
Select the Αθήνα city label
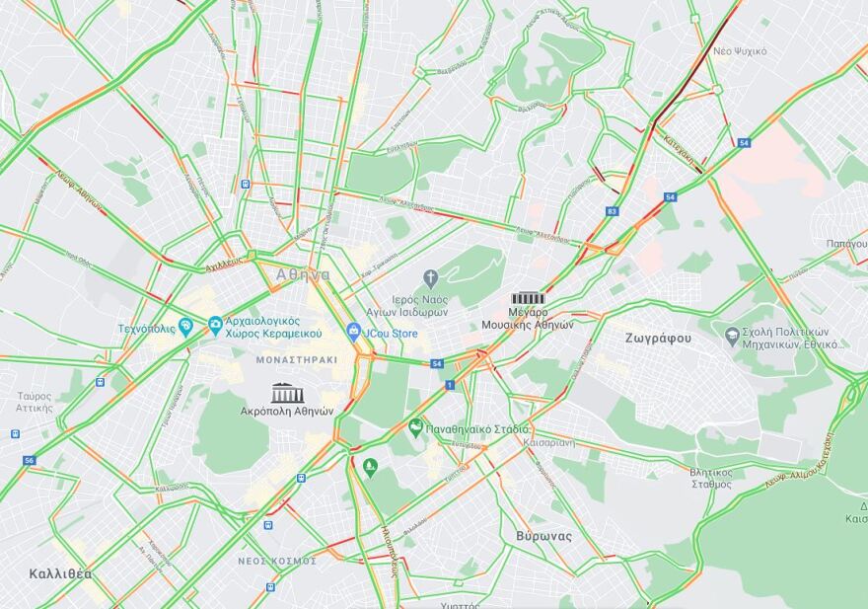(304, 274)
